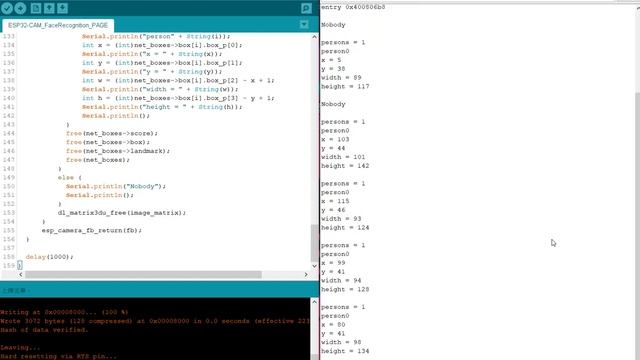Click 'Leaving...' in the console output
The width and height of the screenshot is (640, 360).
pyautogui.click(x=20, y=347)
